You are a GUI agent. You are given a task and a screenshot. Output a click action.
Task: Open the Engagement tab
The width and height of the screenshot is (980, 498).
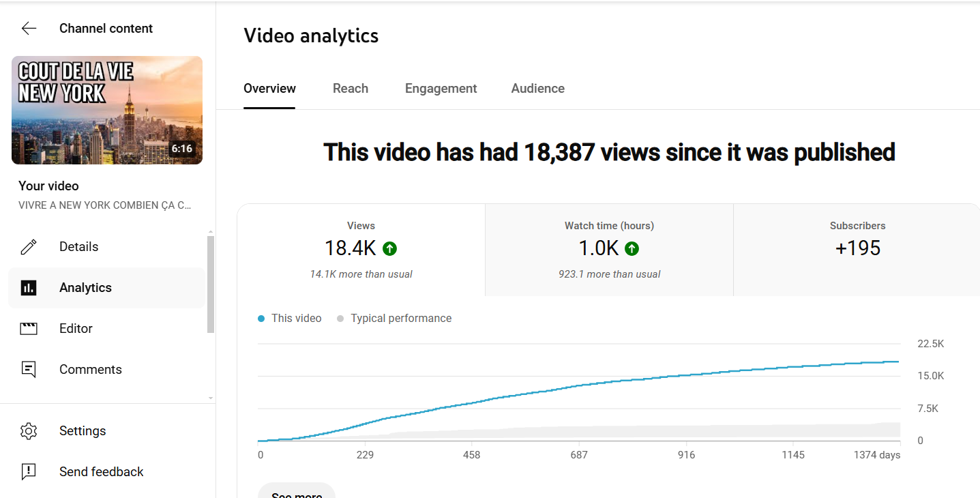(441, 89)
